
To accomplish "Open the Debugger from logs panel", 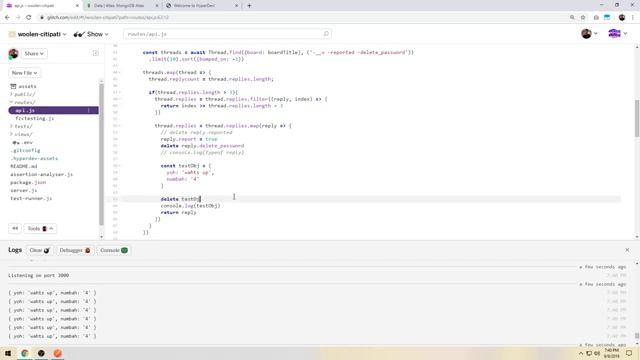I will [x=75, y=250].
